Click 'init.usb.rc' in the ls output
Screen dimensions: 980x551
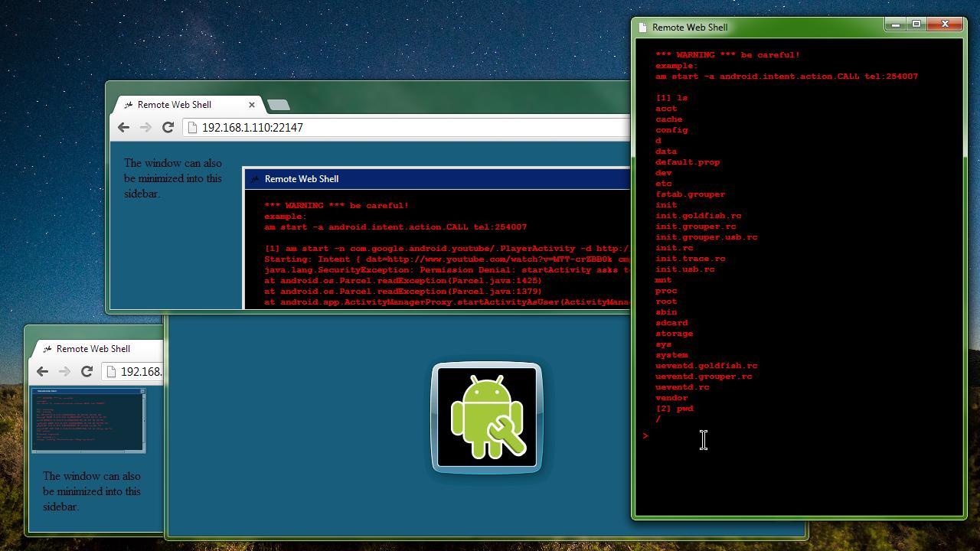[684, 269]
